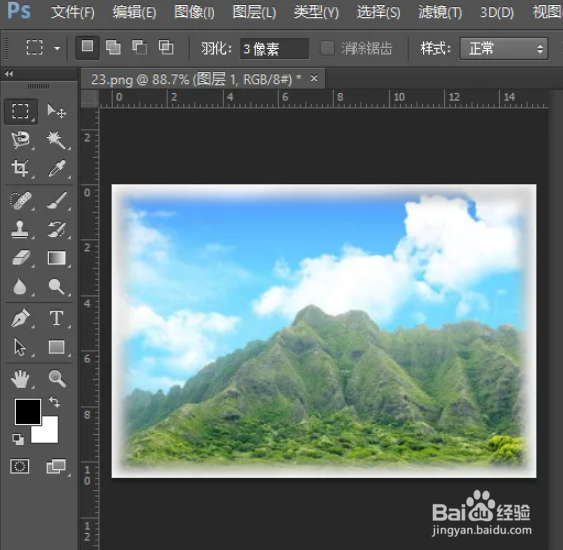Open the 选择(S) menu

(378, 13)
